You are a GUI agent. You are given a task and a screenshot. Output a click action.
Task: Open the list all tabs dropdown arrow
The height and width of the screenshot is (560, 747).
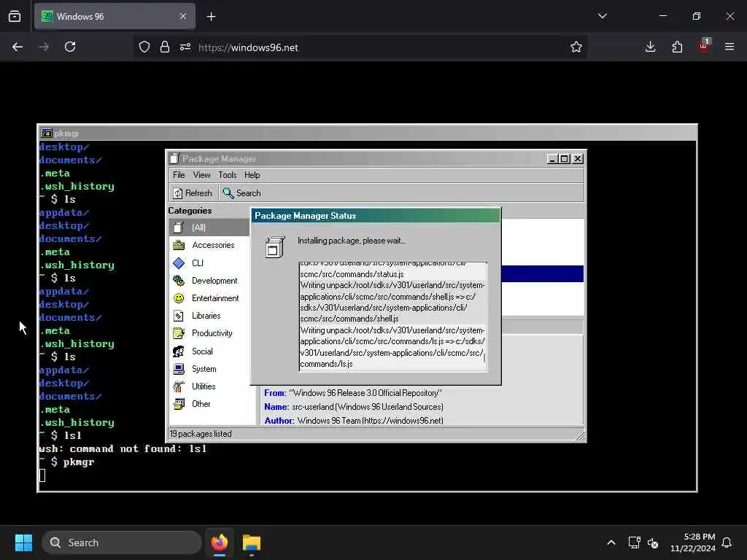tap(602, 16)
